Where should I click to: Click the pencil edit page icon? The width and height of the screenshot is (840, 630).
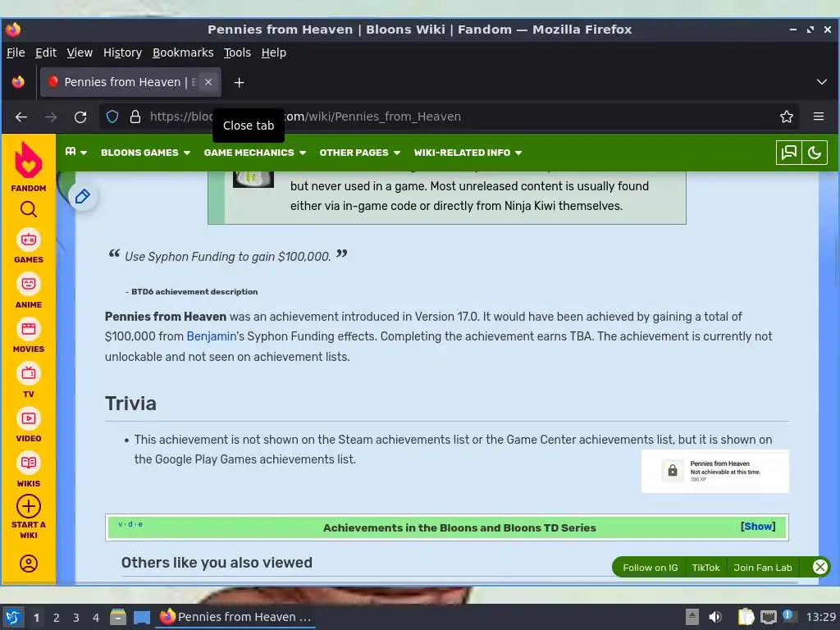coord(83,197)
